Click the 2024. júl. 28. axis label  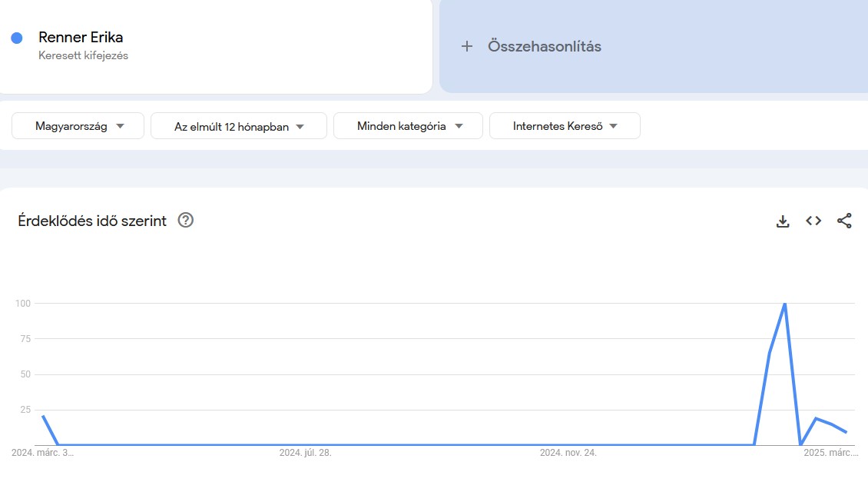[306, 453]
